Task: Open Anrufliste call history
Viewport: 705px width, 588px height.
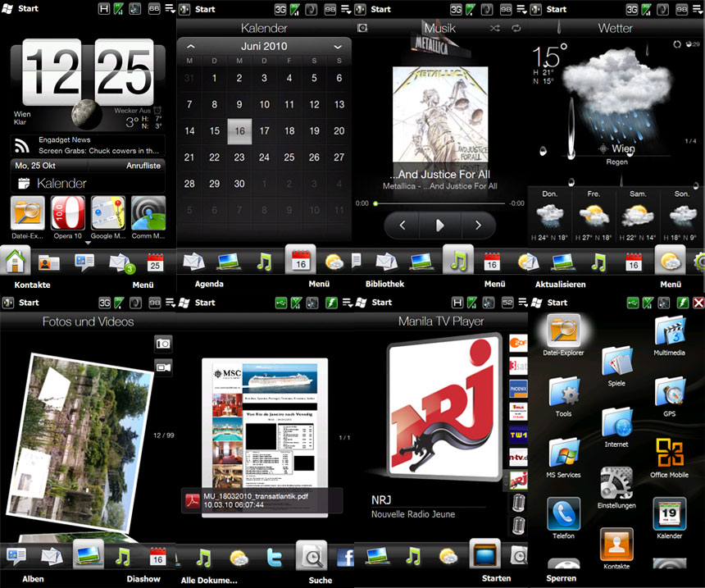Action: click(143, 166)
